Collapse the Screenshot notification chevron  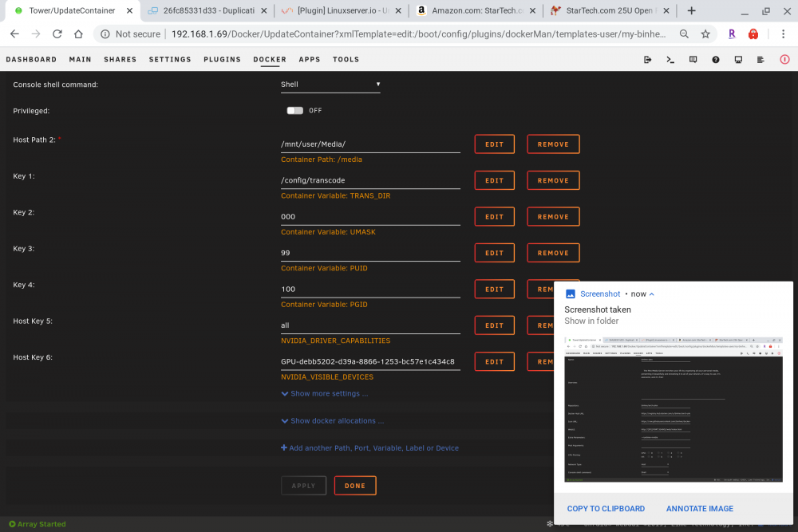click(652, 294)
